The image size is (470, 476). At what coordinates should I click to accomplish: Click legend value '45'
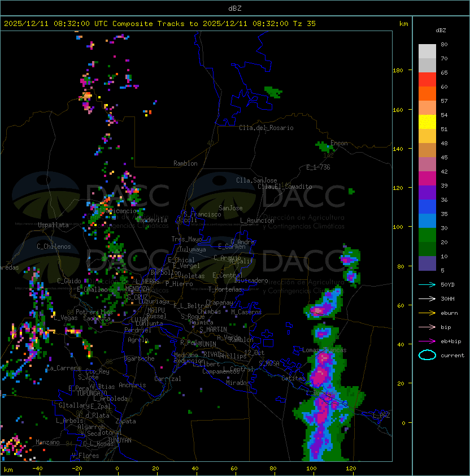tap(444, 157)
